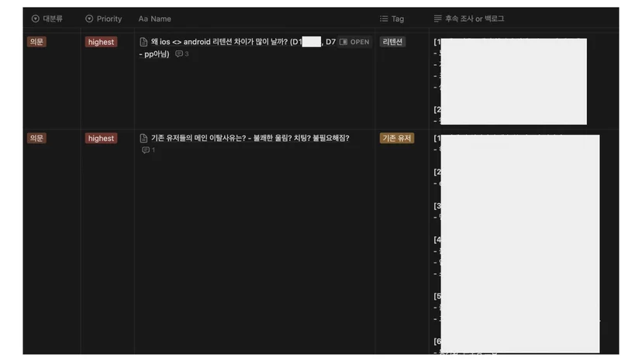
Task: Open the Name column header menu
Action: pos(155,19)
